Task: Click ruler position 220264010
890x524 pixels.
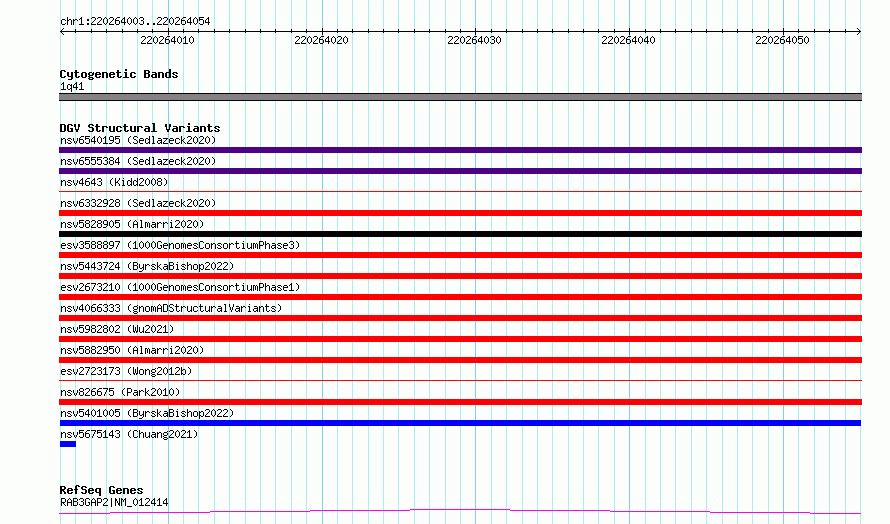Action: pyautogui.click(x=167, y=40)
